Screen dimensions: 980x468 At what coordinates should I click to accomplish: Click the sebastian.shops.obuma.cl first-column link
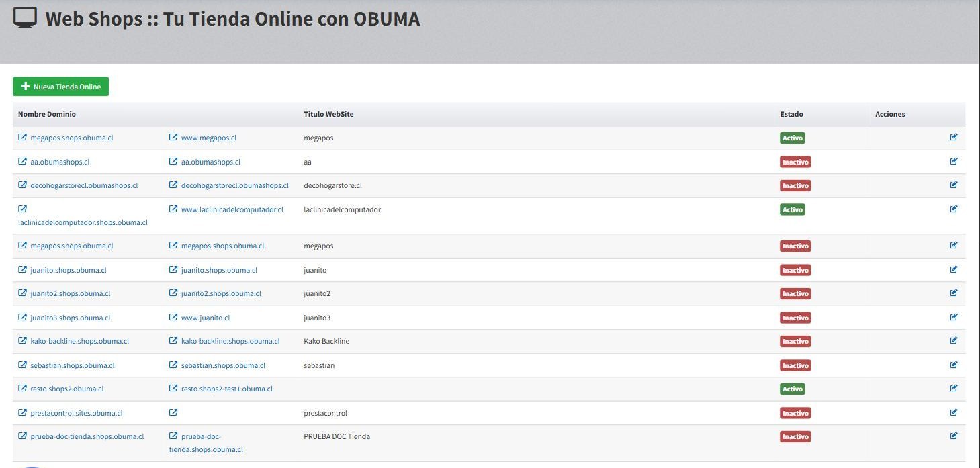(73, 365)
